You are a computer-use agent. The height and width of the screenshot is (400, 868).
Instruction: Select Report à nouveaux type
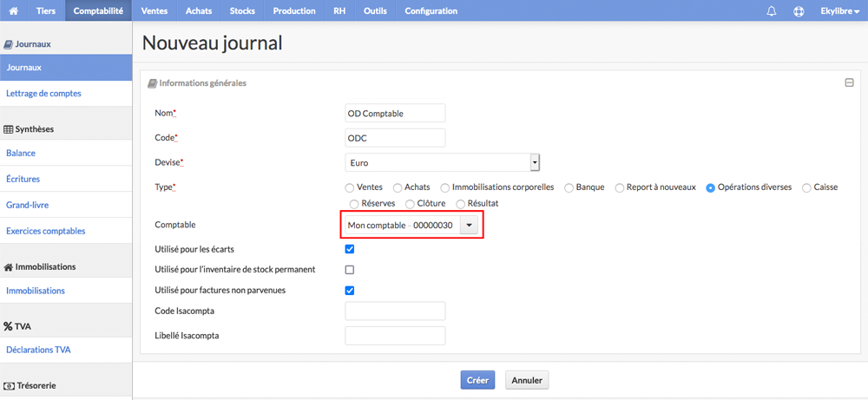[620, 188]
